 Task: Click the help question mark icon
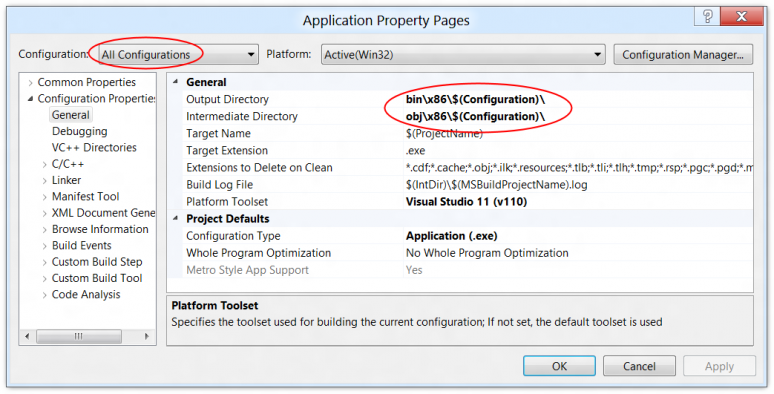tap(707, 16)
